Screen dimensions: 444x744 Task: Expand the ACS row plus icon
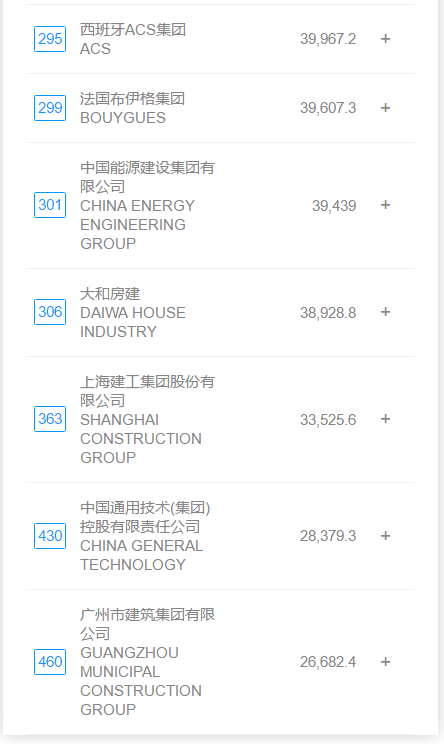(386, 39)
